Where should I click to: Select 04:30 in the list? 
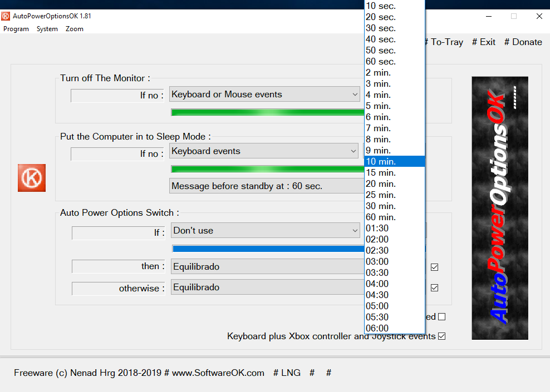[395, 295]
